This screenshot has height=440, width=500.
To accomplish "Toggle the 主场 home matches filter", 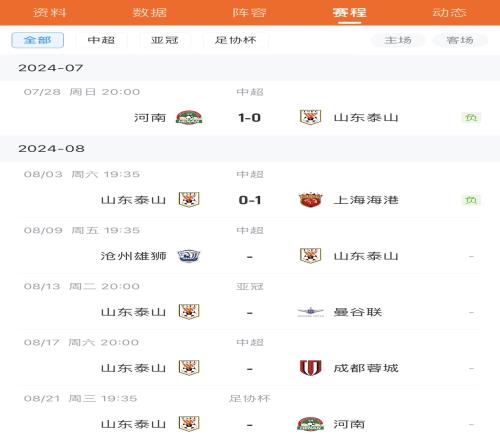I will 398,40.
